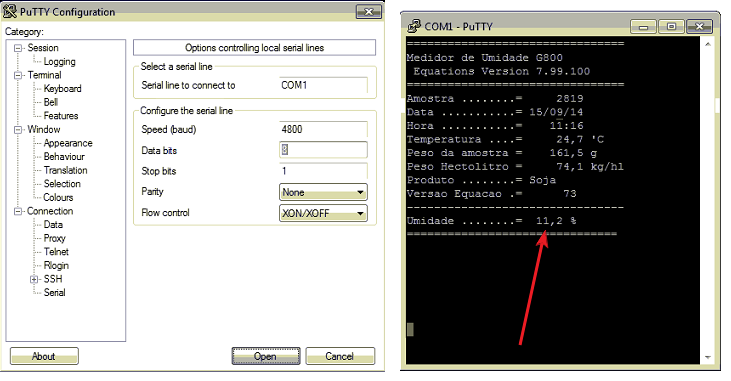Select Bell category
Viewport: 731px width, 381px height.
[51, 102]
